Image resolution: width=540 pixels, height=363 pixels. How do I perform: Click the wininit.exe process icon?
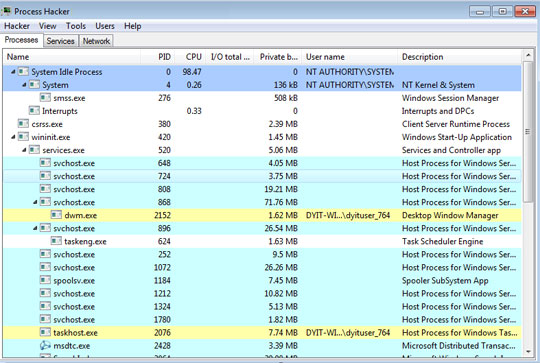(23, 137)
